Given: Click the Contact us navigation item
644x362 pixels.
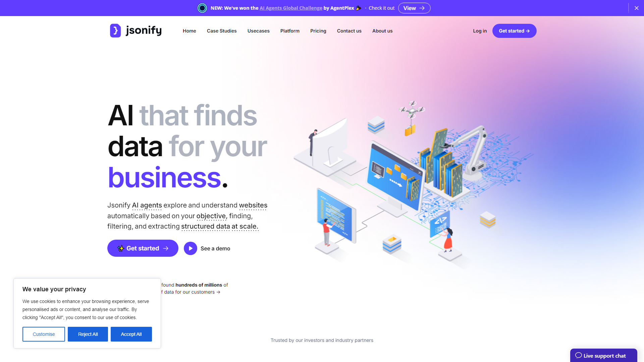Looking at the screenshot, I should 350,31.
